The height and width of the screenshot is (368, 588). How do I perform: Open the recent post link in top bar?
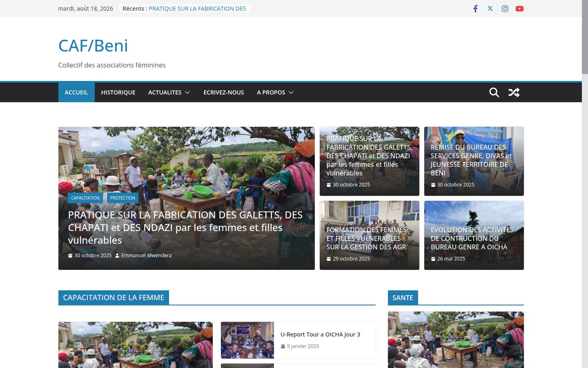point(197,9)
